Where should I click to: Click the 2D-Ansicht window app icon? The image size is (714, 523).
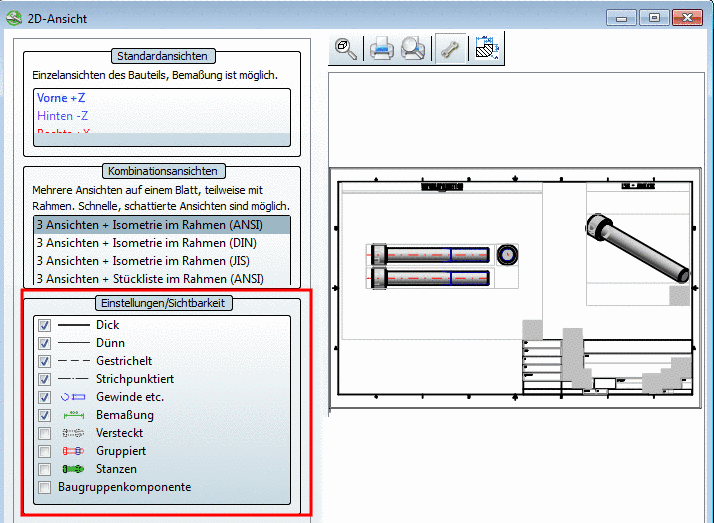[x=14, y=18]
